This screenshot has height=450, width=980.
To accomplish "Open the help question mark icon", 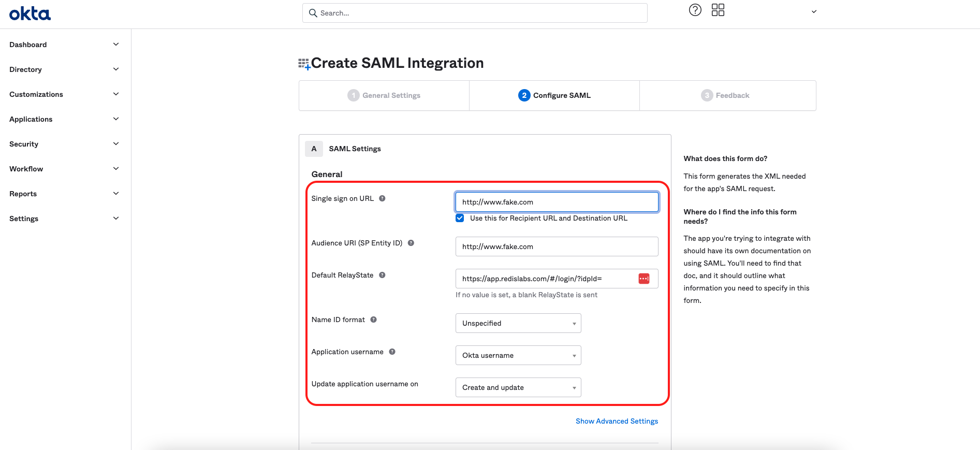I will tap(695, 10).
